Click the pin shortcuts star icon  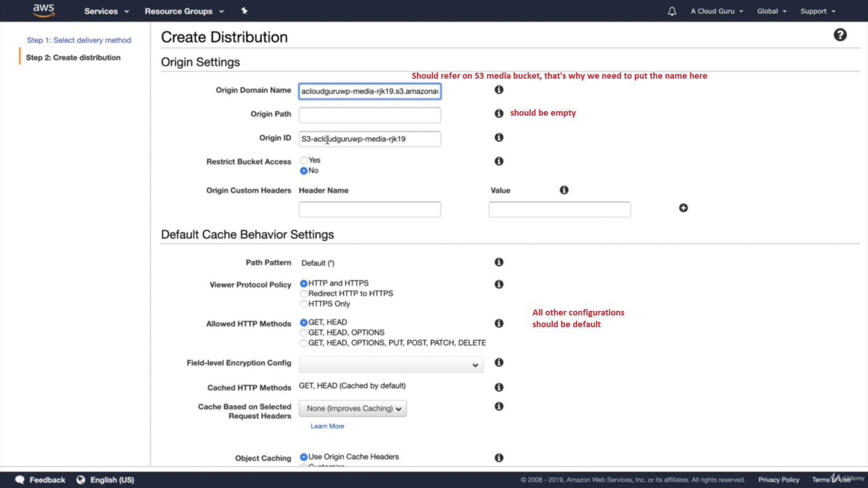click(245, 11)
